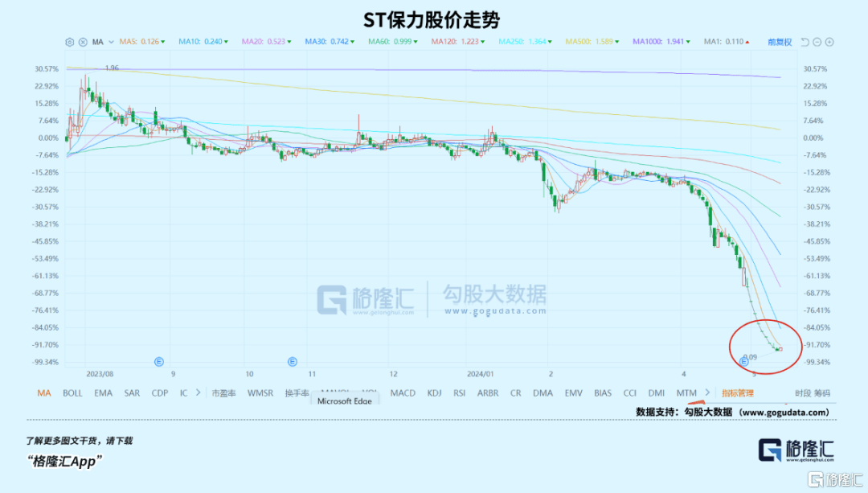Select the BOLL indicator tab

tap(72, 393)
